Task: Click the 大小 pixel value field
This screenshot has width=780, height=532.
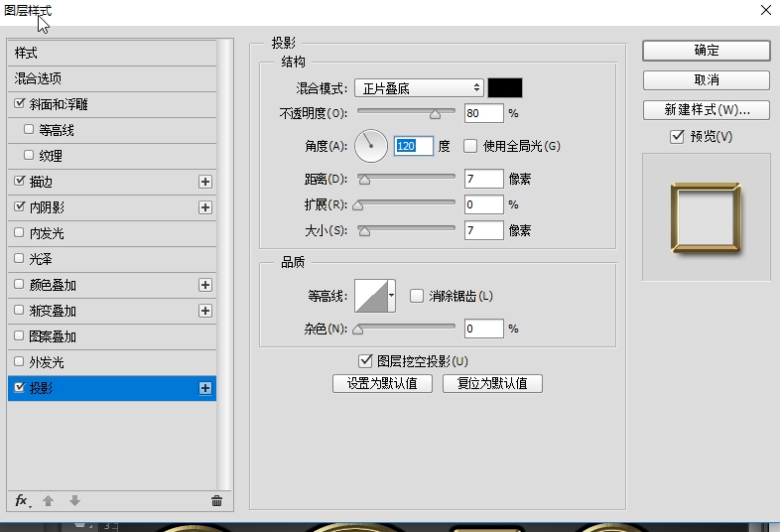Action: [x=483, y=230]
